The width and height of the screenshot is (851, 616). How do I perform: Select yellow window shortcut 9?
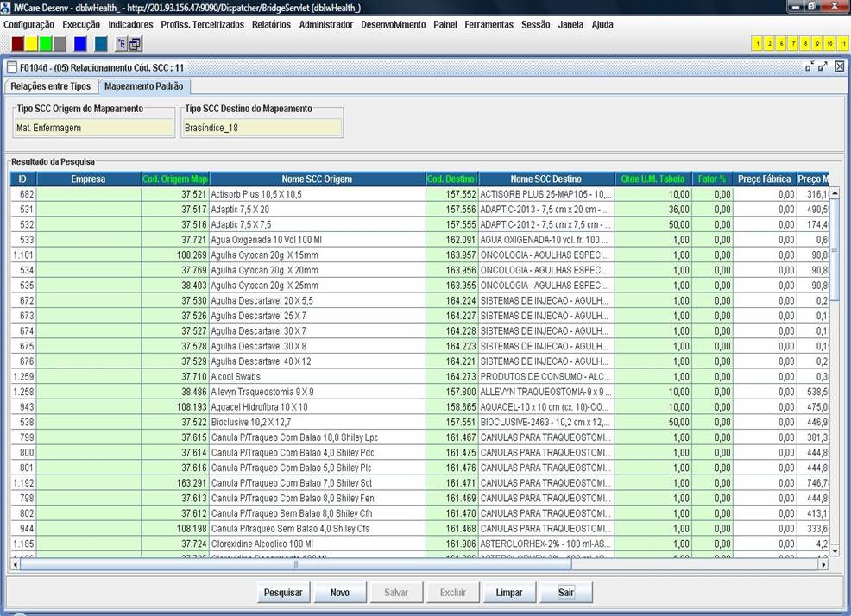tap(818, 43)
